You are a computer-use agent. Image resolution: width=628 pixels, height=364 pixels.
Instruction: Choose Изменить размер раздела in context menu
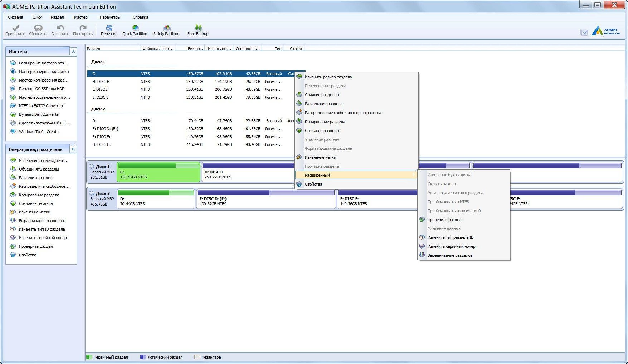pos(356,77)
